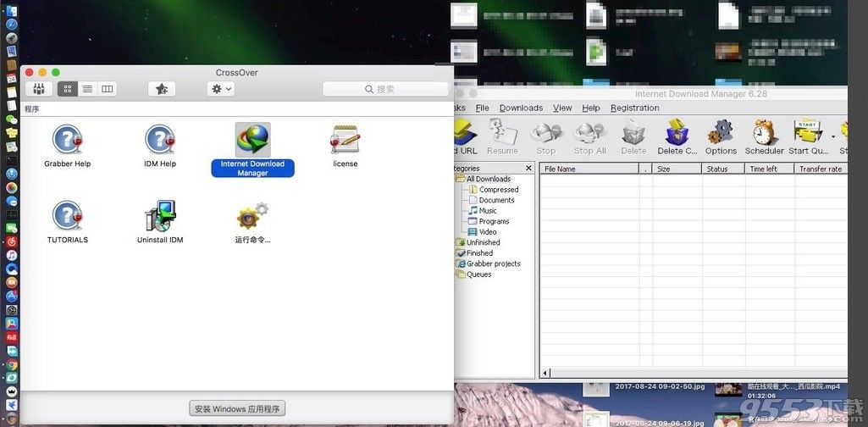
Task: Open WeChat in the macOS dock
Action: (x=12, y=119)
